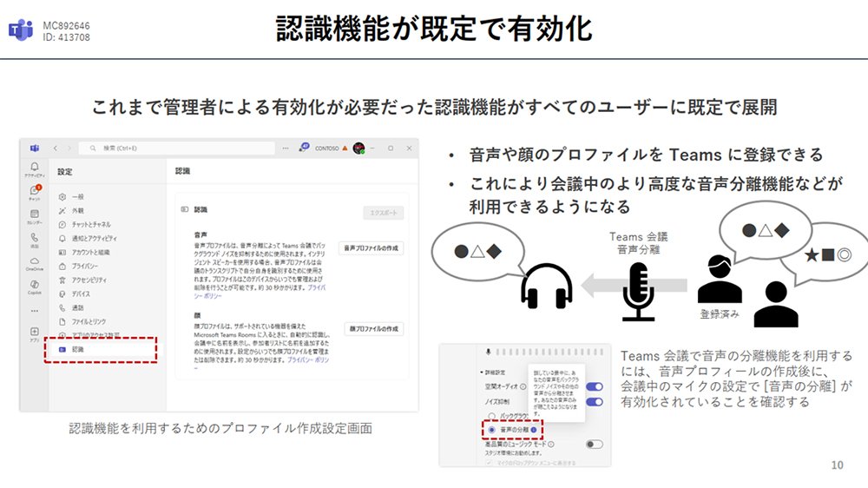Toggle the 空間オーディオ switch
The image size is (868, 488).
pos(594,386)
